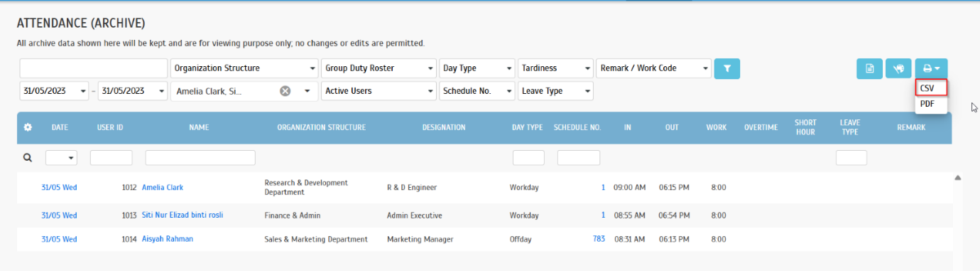
Task: Open the Amelia Clark user link
Action: [163, 188]
